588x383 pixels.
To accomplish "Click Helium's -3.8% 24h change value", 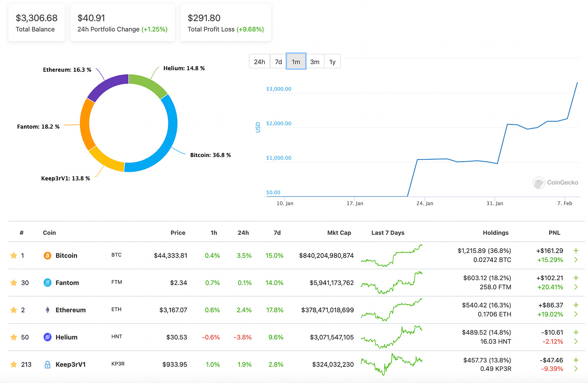I will tap(243, 337).
